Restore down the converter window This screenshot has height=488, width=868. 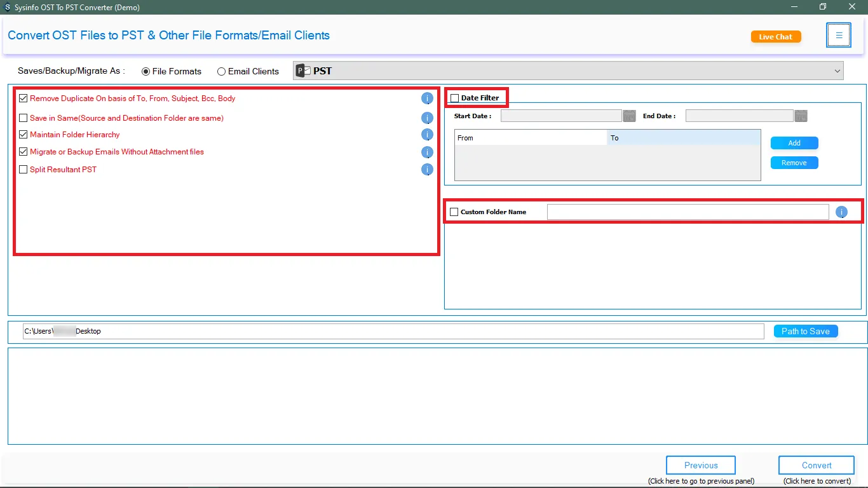tap(823, 7)
